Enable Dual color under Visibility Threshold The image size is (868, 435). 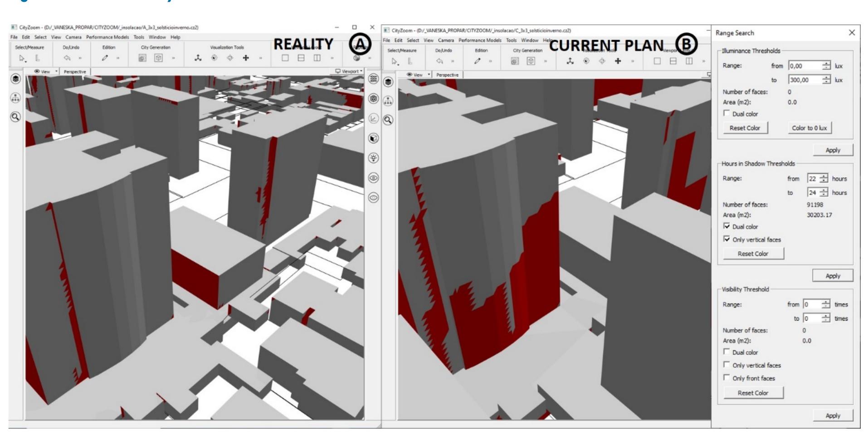pyautogui.click(x=727, y=352)
